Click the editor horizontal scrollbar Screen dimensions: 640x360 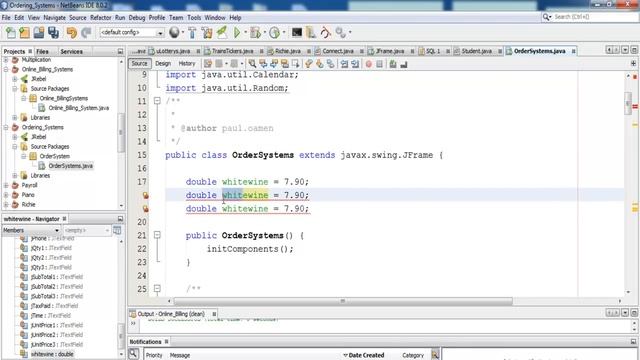342,301
